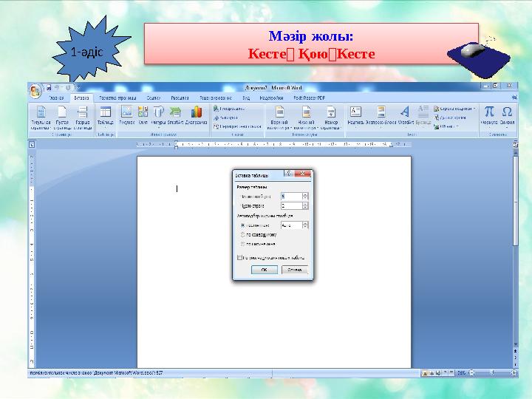This screenshot has width=532, height=399.
Task: Open Quick Parts (Экспресс-блоки)
Action: 381,116
